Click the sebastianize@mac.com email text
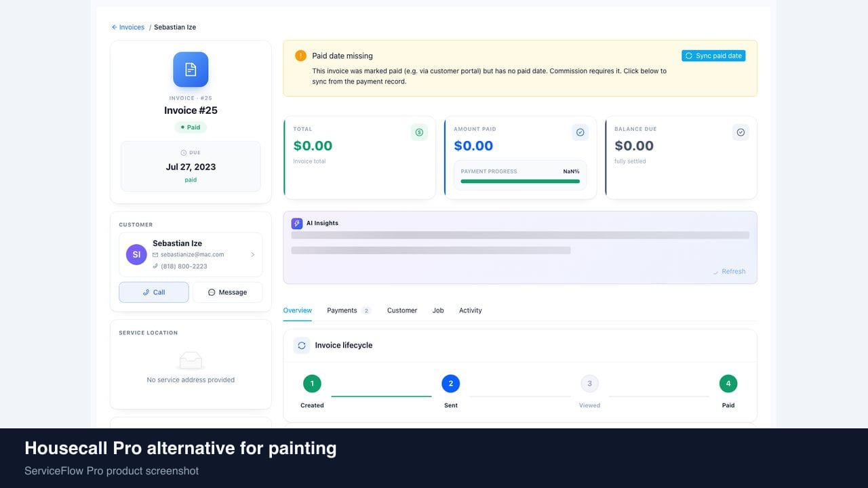 (193, 255)
